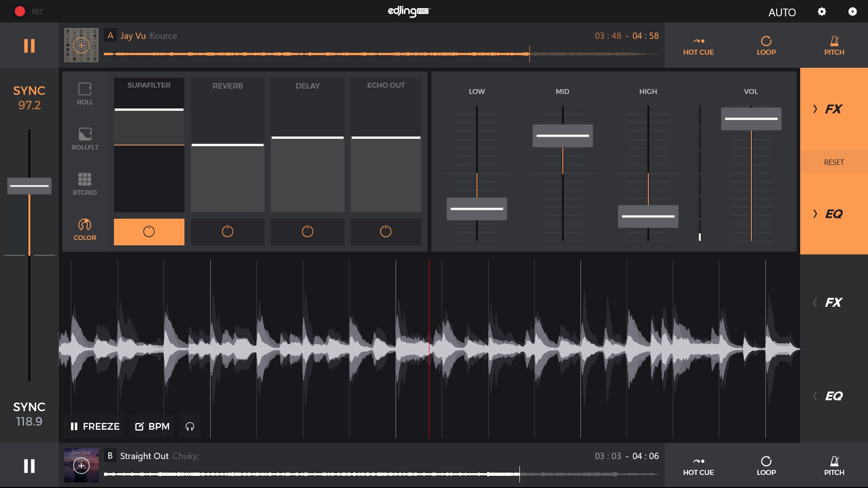868x488 pixels.
Task: Collapse the deck A EQ panel
Action: coord(833,213)
